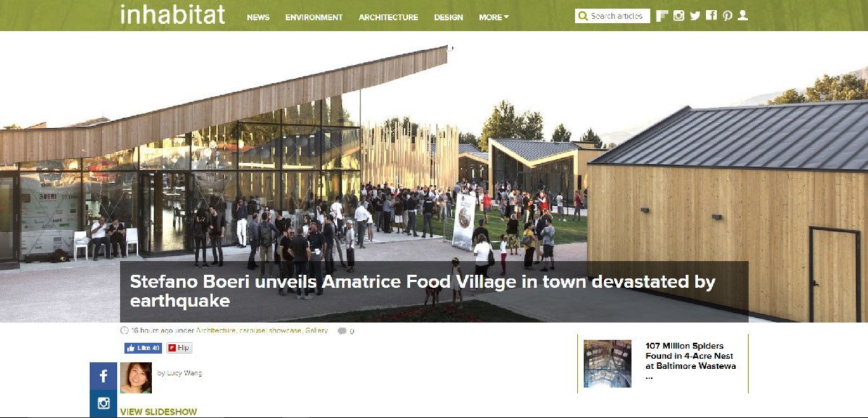This screenshot has height=418, width=868.
Task: Open the VIEW SLIDESHOW link
Action: [158, 411]
